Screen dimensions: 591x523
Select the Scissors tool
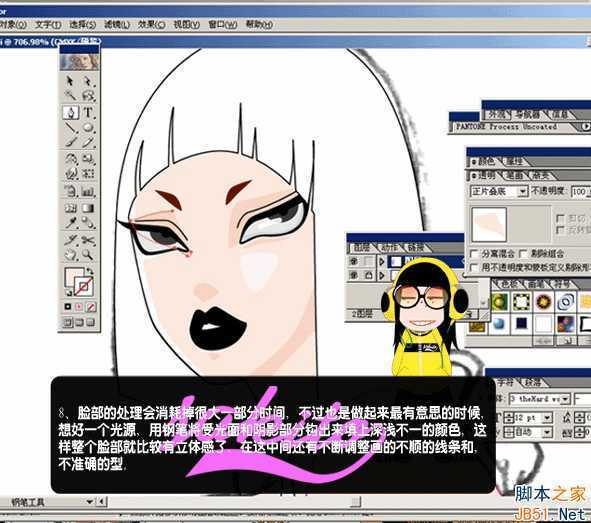(88, 240)
